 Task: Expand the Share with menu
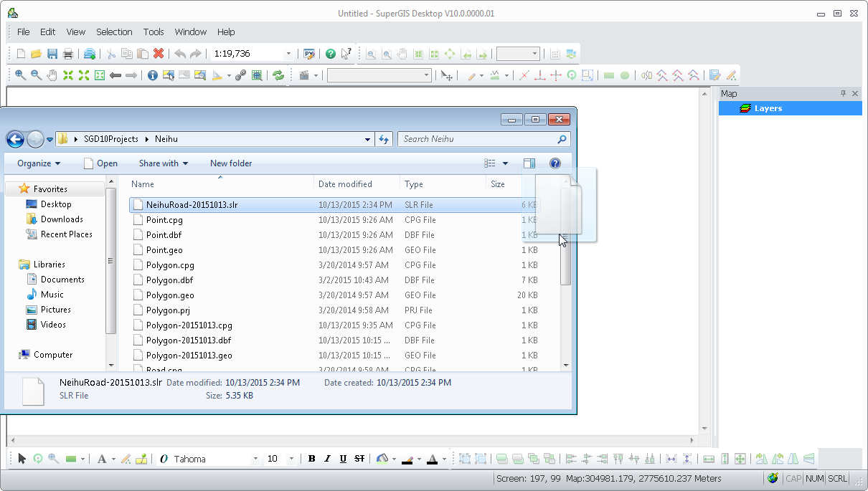click(x=164, y=163)
